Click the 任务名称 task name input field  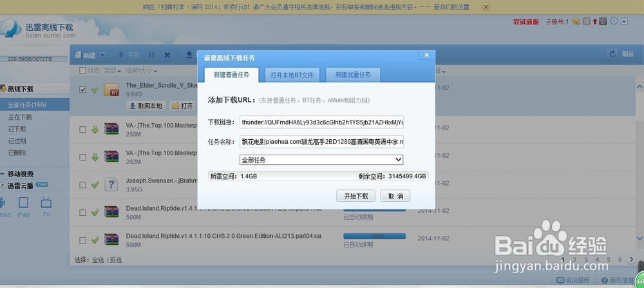tap(321, 142)
